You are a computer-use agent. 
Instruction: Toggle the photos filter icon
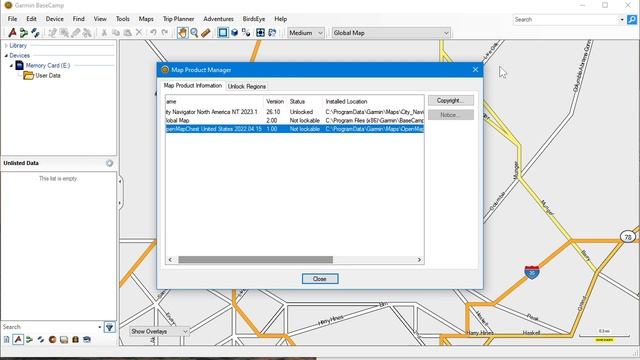coord(64,340)
